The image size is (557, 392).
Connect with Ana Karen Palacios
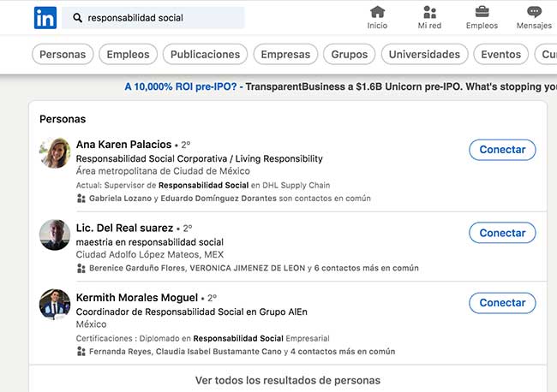click(502, 150)
